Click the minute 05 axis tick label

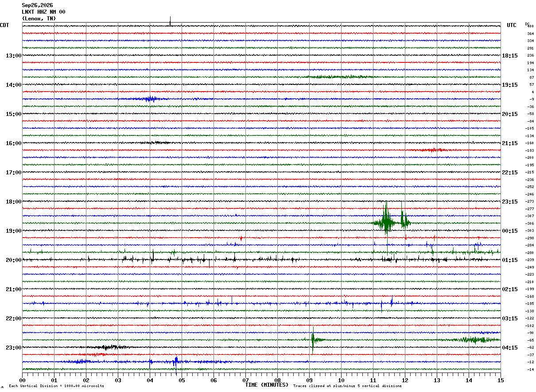pos(182,380)
